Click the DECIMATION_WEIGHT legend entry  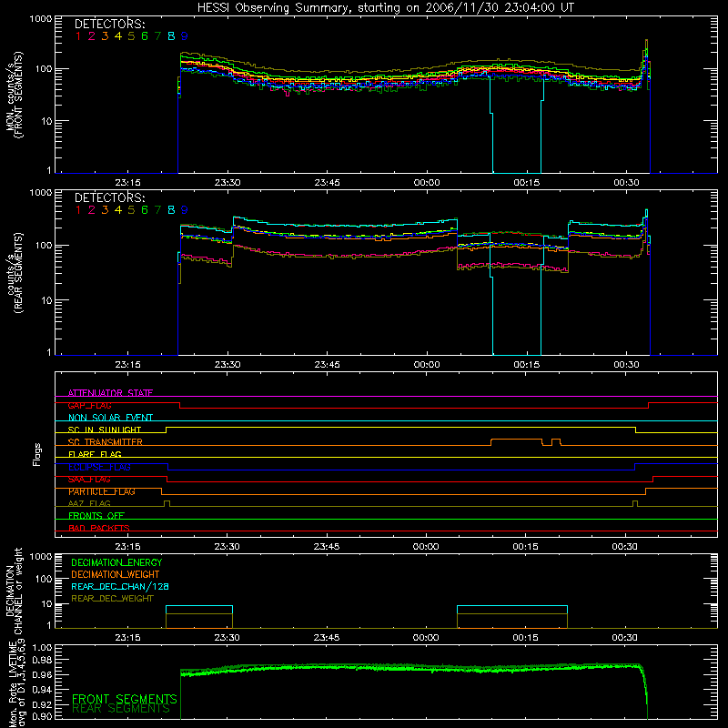coord(116,574)
